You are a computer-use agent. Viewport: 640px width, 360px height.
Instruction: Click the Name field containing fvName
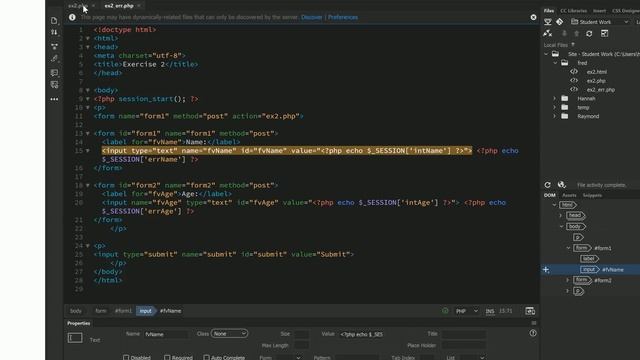point(167,334)
